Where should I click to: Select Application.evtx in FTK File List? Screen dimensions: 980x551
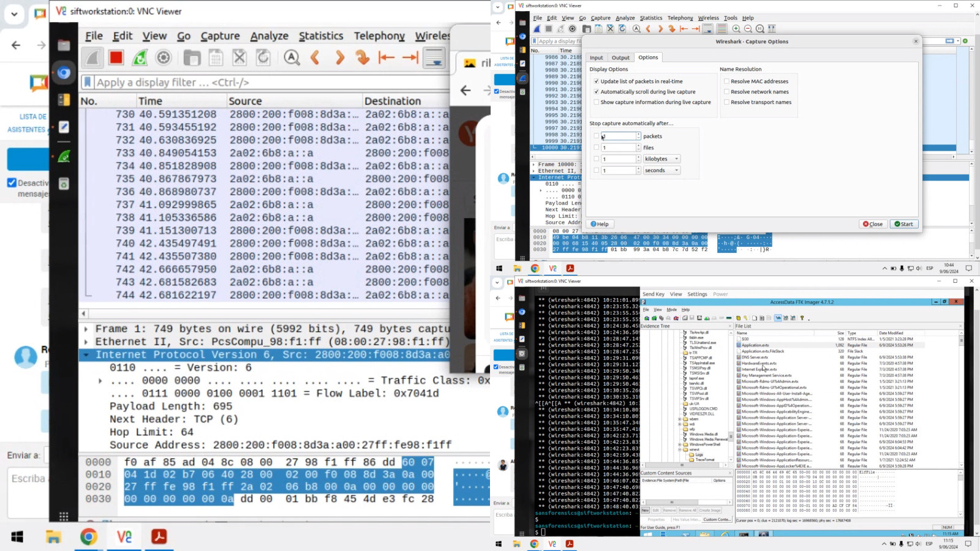755,345
